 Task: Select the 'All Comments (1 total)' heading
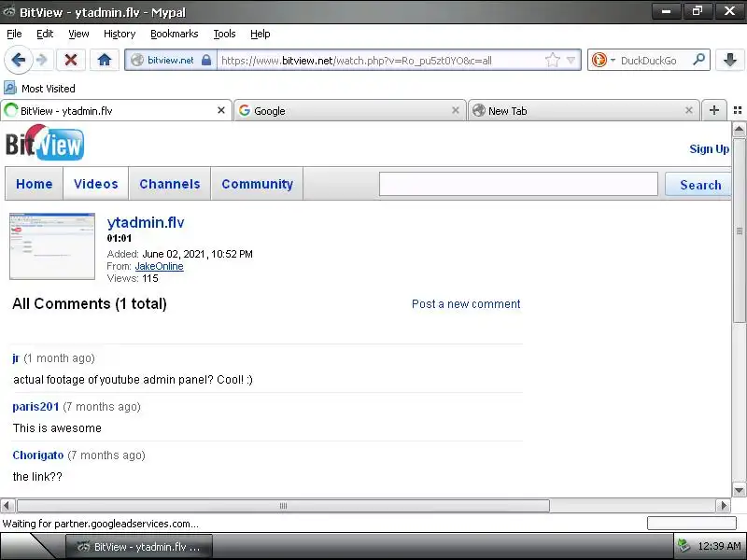(x=90, y=304)
